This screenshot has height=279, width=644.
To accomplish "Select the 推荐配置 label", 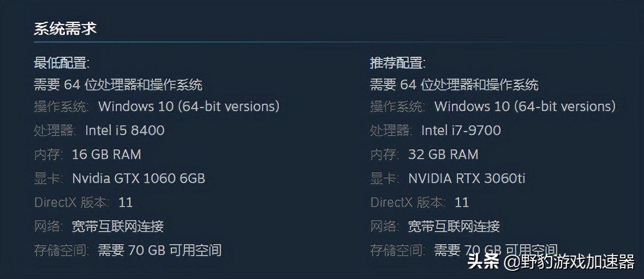I will click(x=398, y=63).
